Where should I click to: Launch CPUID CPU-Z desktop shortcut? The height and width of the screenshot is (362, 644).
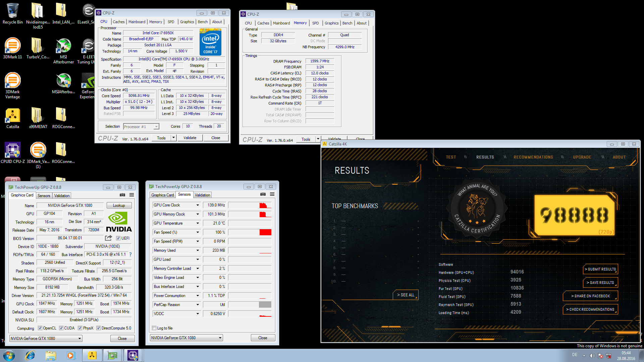tap(12, 153)
